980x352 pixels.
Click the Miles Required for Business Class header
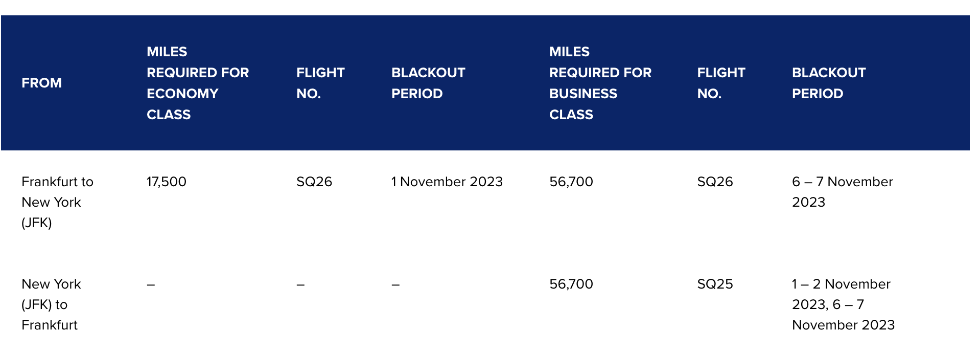click(600, 83)
